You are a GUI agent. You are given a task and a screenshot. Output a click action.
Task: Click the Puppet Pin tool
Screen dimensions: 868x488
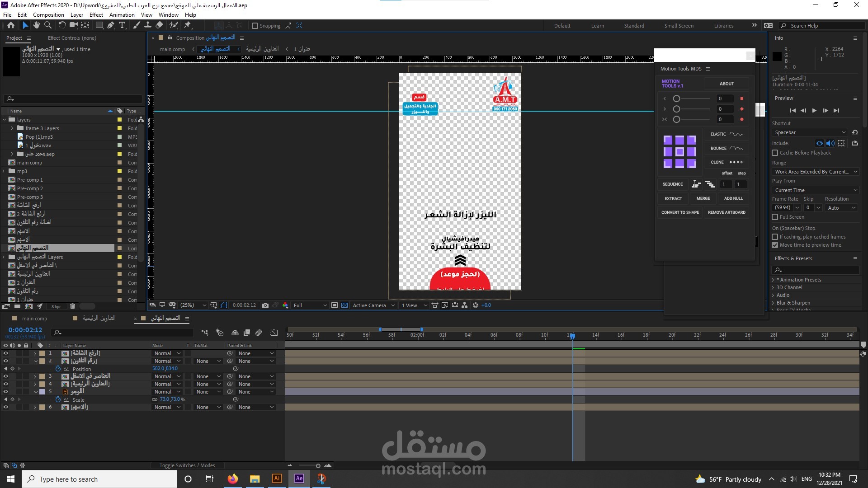click(187, 25)
